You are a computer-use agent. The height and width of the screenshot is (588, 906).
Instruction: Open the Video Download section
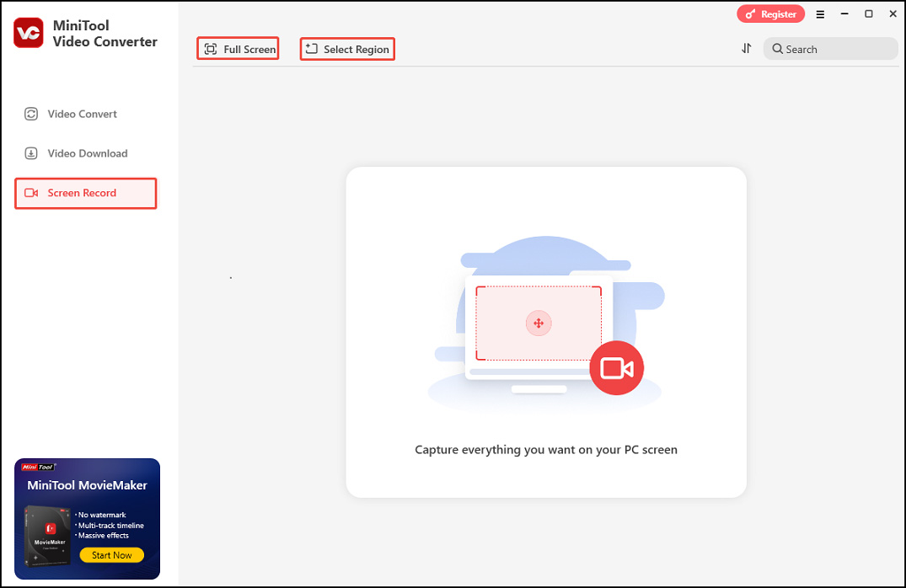[x=76, y=153]
